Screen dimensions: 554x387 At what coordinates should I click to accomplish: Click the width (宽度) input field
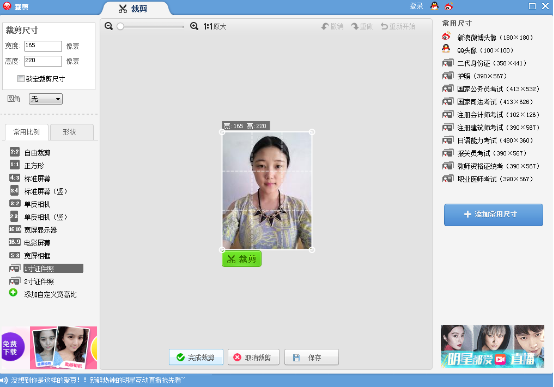tap(43, 46)
